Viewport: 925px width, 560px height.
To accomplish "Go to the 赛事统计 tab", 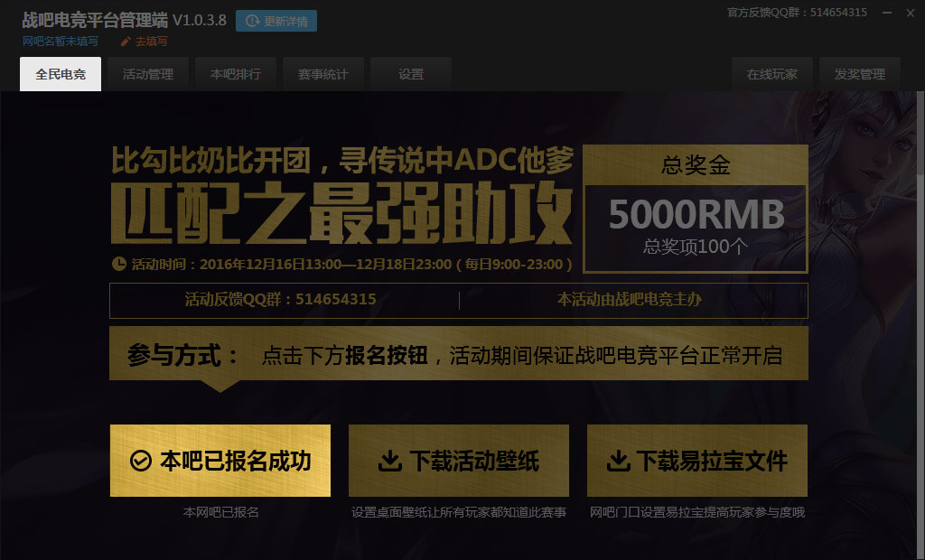I will (x=323, y=74).
